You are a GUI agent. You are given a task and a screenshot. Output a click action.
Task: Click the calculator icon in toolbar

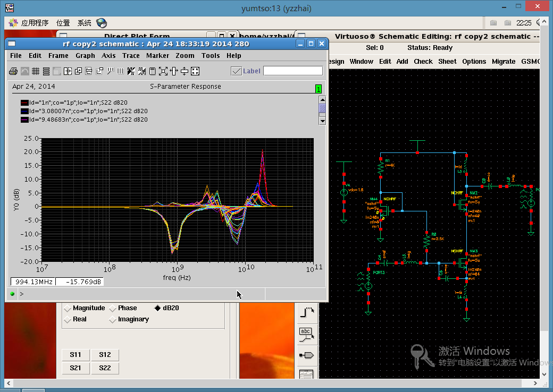click(152, 71)
